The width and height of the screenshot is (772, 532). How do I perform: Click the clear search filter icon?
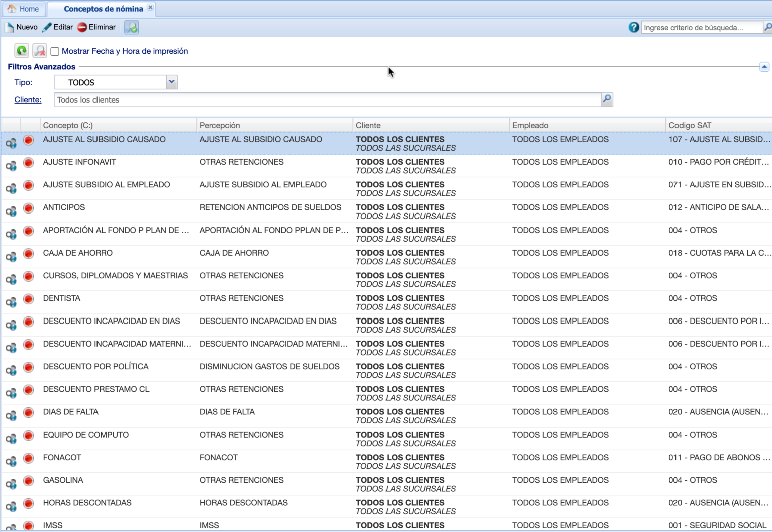pos(40,51)
